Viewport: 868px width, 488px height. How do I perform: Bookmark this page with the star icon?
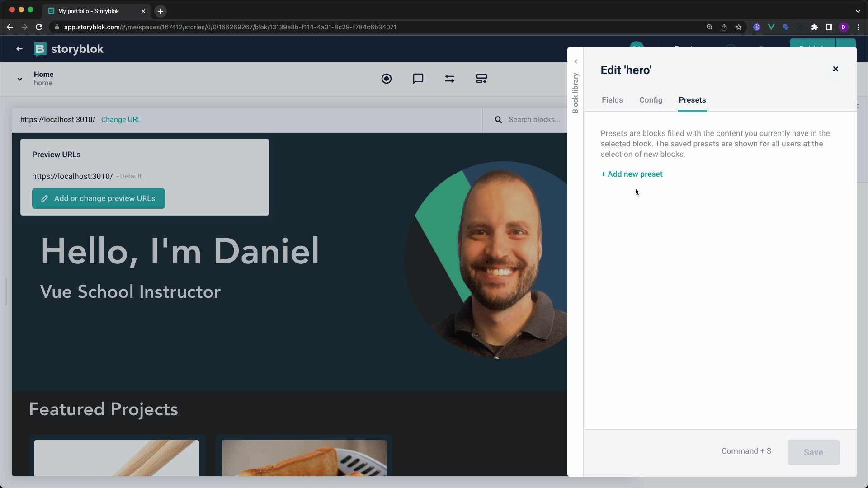click(739, 27)
